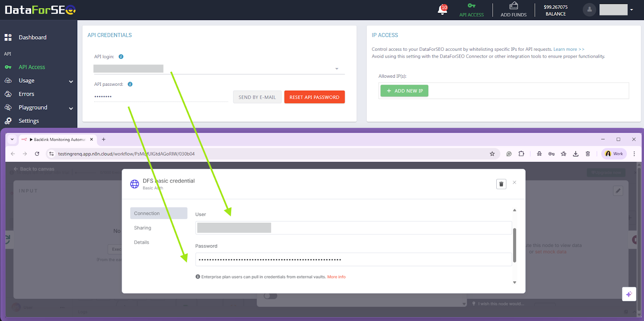This screenshot has height=321, width=644.
Task: Close the Backlink Monitoring browser tab
Action: click(x=91, y=139)
